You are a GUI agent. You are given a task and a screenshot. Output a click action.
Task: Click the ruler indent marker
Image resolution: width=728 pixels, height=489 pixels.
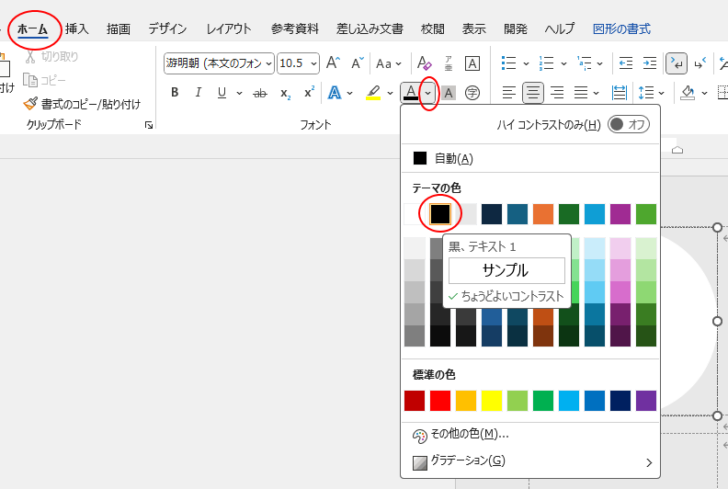pyautogui.click(x=677, y=150)
